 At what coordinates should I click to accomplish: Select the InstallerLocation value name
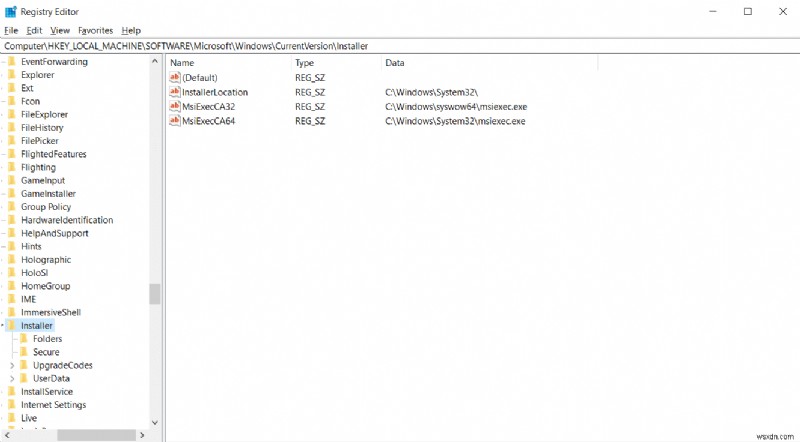coord(215,92)
